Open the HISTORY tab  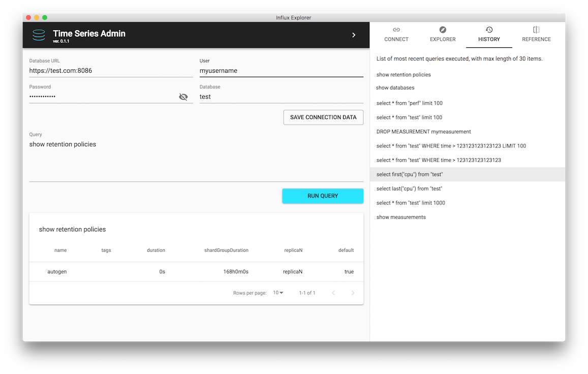[x=489, y=35]
